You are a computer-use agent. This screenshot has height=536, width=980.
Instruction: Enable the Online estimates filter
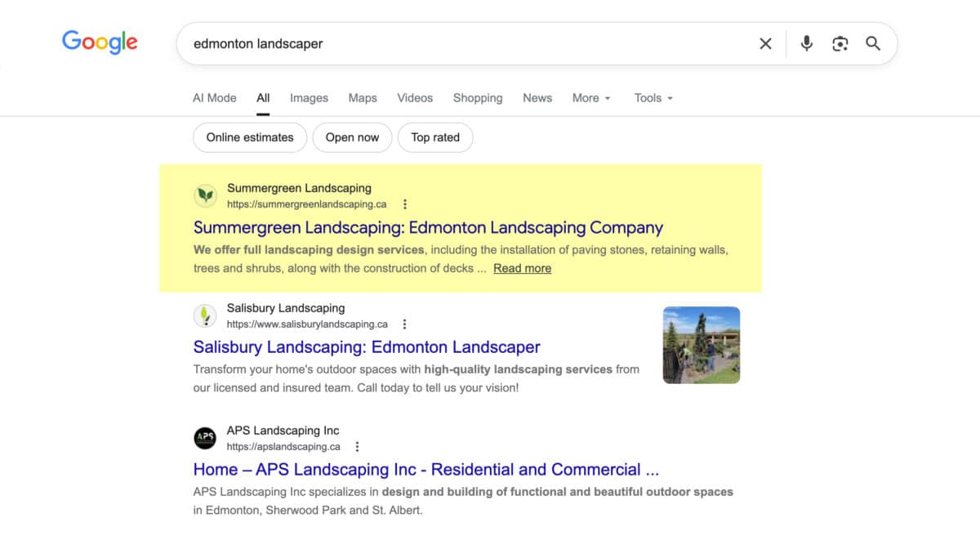[x=250, y=137]
